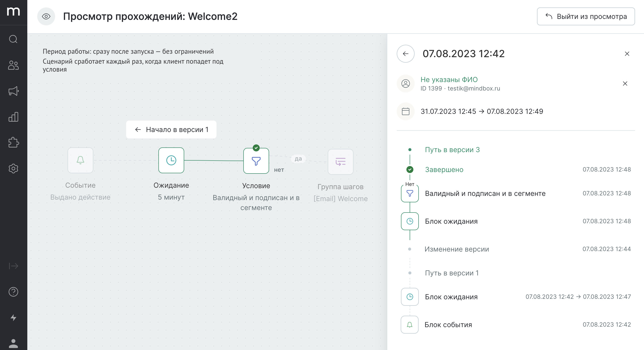Click the eye icon beside the title
The height and width of the screenshot is (350, 644).
(46, 16)
